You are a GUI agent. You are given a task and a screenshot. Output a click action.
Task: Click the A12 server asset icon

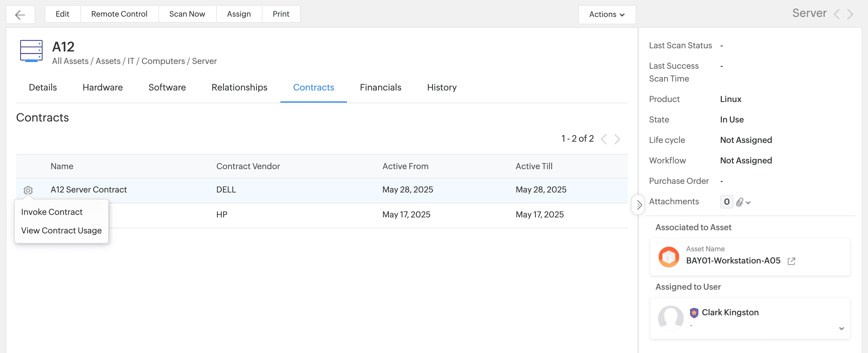pyautogui.click(x=31, y=51)
